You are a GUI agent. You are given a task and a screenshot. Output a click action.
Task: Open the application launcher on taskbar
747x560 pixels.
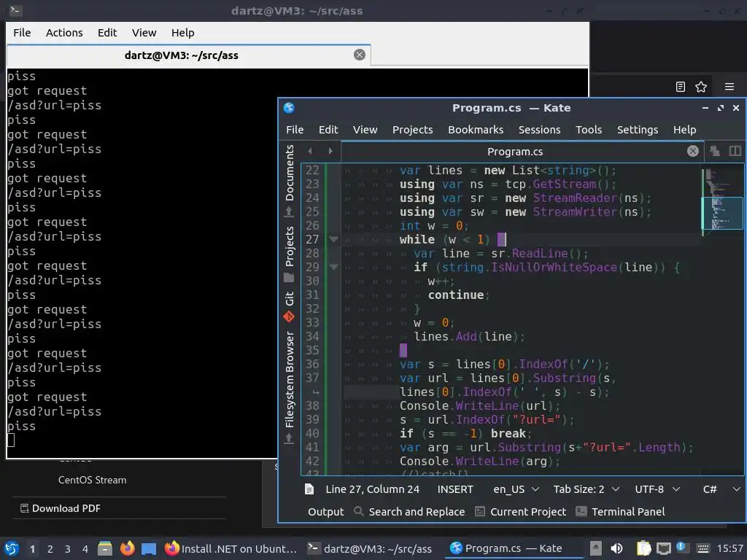click(x=12, y=548)
